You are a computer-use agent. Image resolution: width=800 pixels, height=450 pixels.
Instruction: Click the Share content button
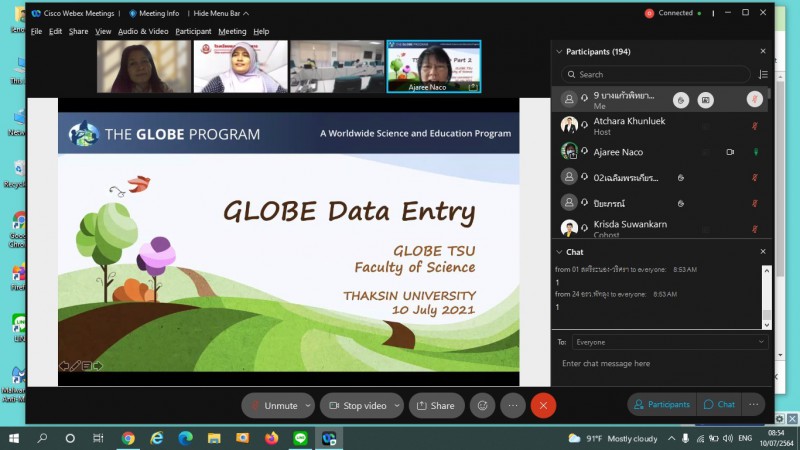click(436, 406)
